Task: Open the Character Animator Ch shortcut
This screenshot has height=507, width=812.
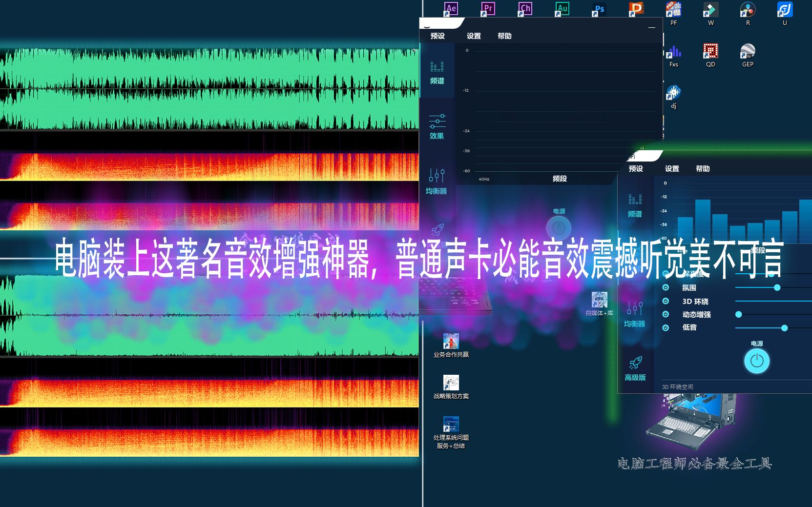Action: click(525, 9)
